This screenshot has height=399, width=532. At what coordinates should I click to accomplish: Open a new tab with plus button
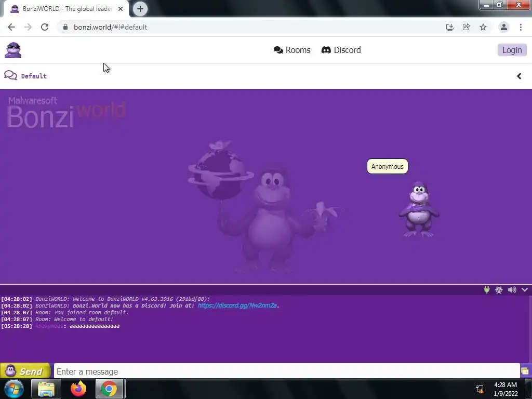point(140,9)
